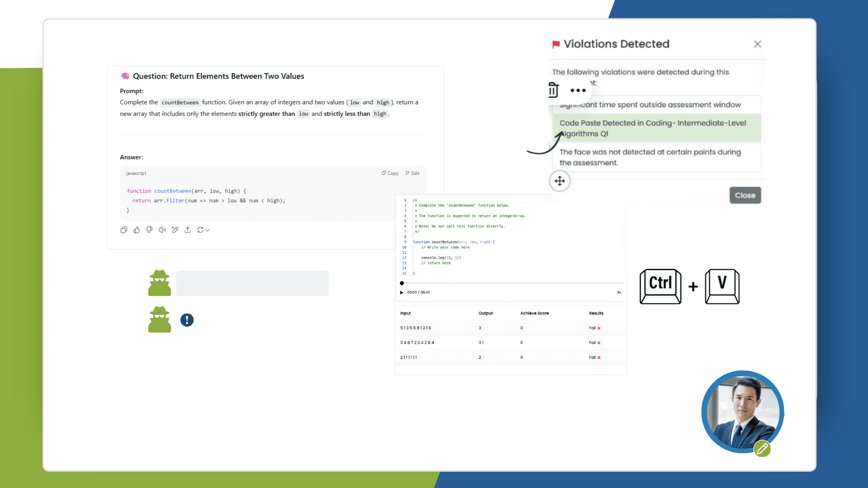Click the edit in canvas pencil icon
868x488 pixels.
(175, 230)
